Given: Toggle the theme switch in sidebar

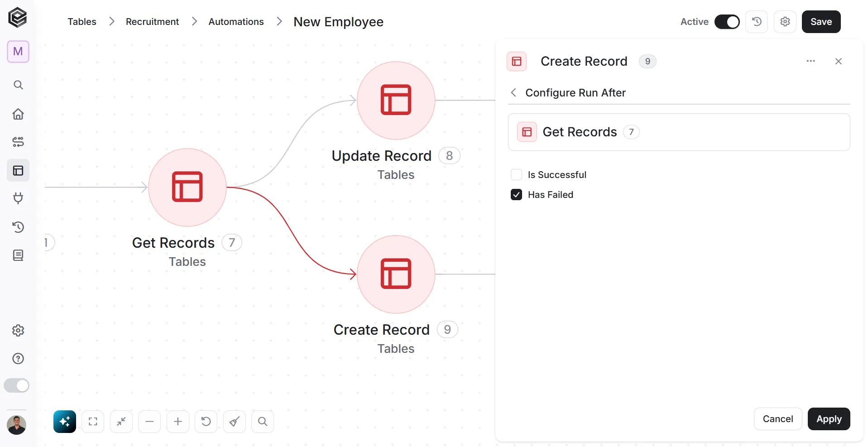Looking at the screenshot, I should (x=16, y=385).
